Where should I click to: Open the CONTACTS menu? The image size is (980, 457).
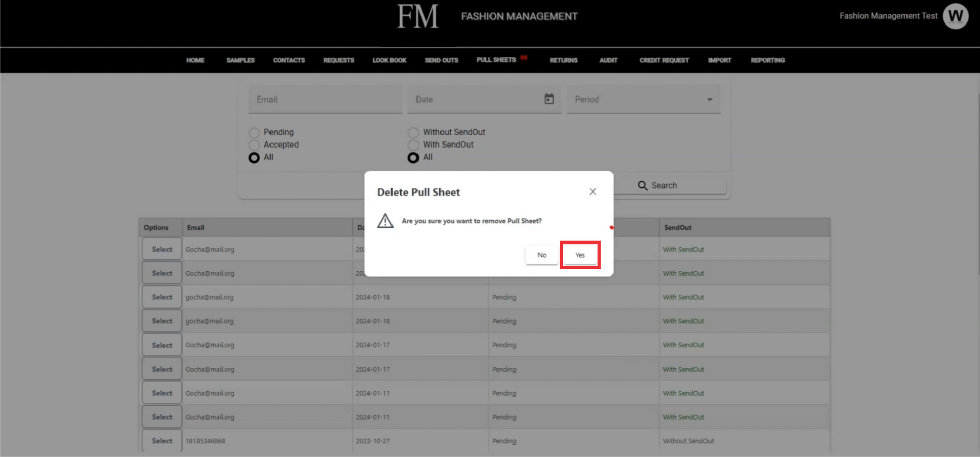[x=289, y=60]
